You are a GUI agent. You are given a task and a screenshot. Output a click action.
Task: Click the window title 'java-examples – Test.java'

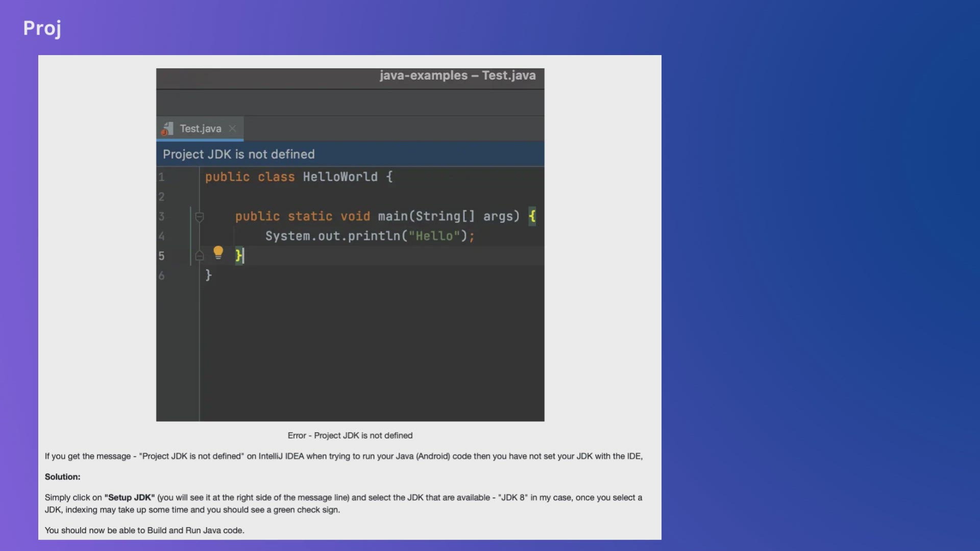(x=457, y=76)
